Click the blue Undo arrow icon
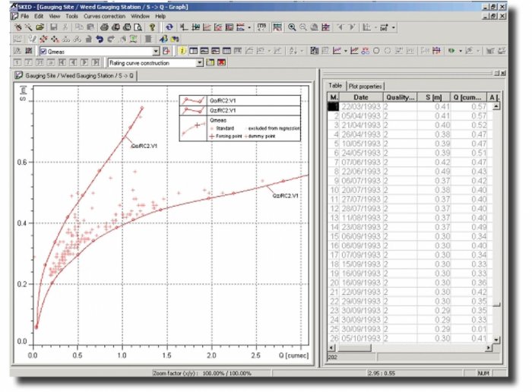Viewport: 532px width, 392px height. 100,39
